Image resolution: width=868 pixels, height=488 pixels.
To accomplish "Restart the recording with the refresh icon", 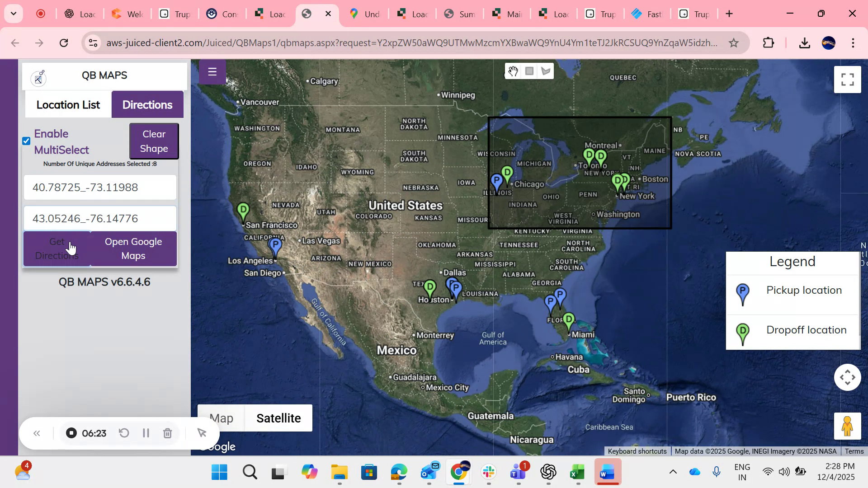I will click(124, 433).
